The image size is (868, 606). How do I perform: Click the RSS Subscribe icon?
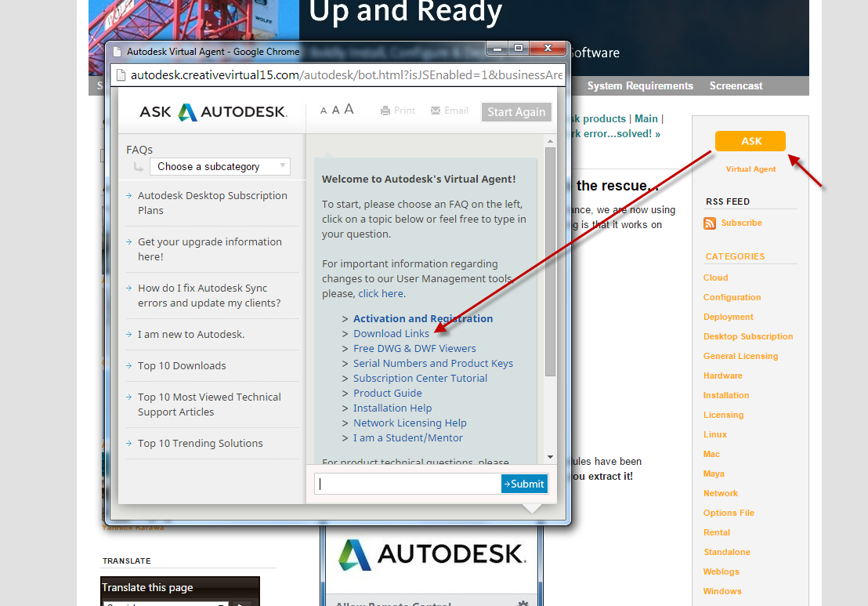[709, 223]
